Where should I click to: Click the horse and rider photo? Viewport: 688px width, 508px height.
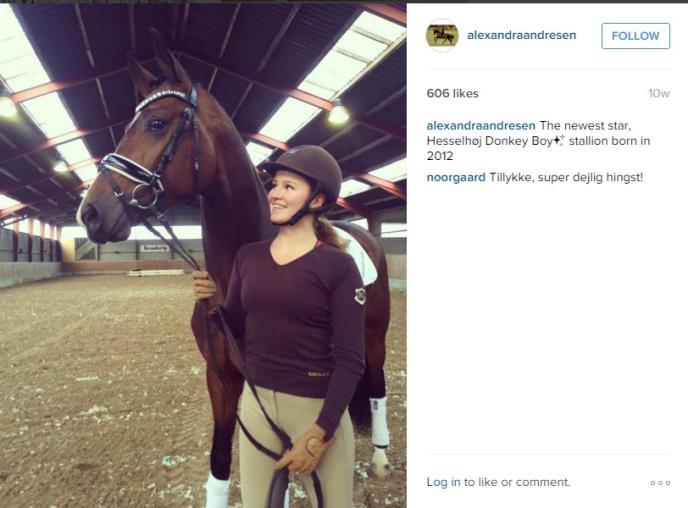203,255
